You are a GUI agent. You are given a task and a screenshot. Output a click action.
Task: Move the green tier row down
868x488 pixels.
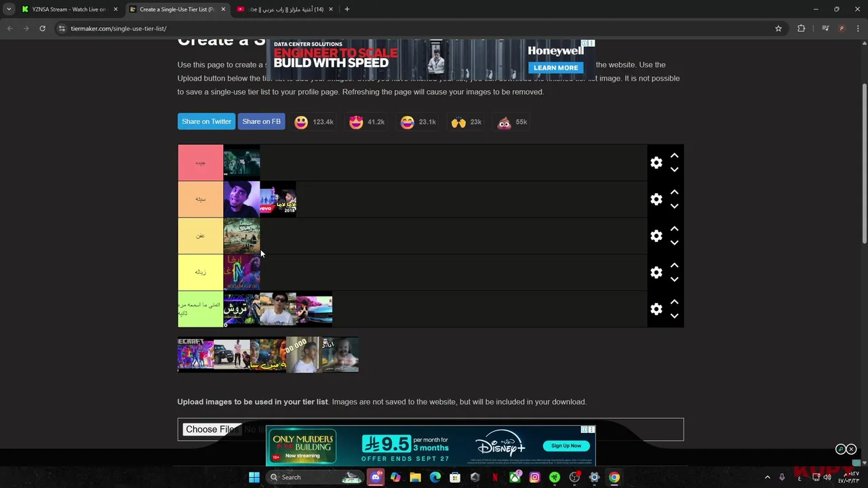coord(674,317)
